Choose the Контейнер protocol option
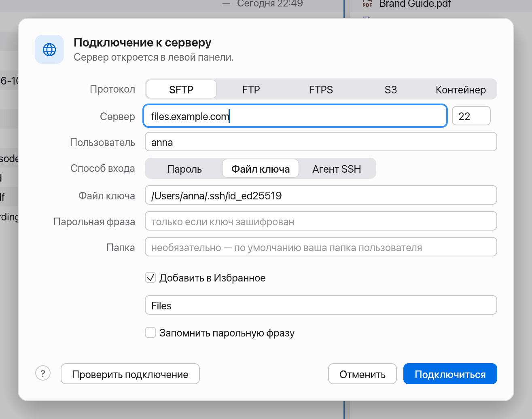Screen dimensions: 532x419 (x=461, y=89)
